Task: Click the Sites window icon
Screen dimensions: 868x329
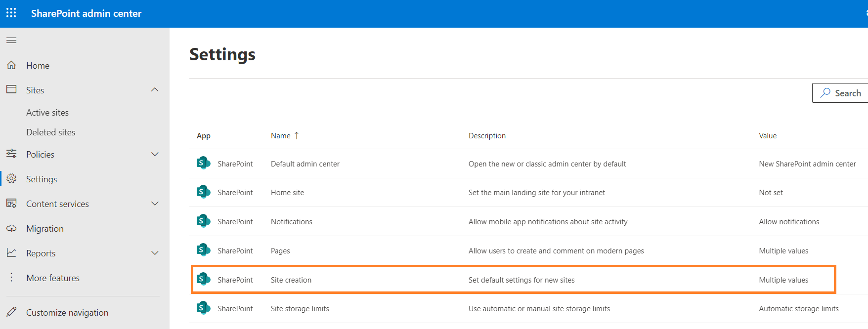Action: pos(11,89)
